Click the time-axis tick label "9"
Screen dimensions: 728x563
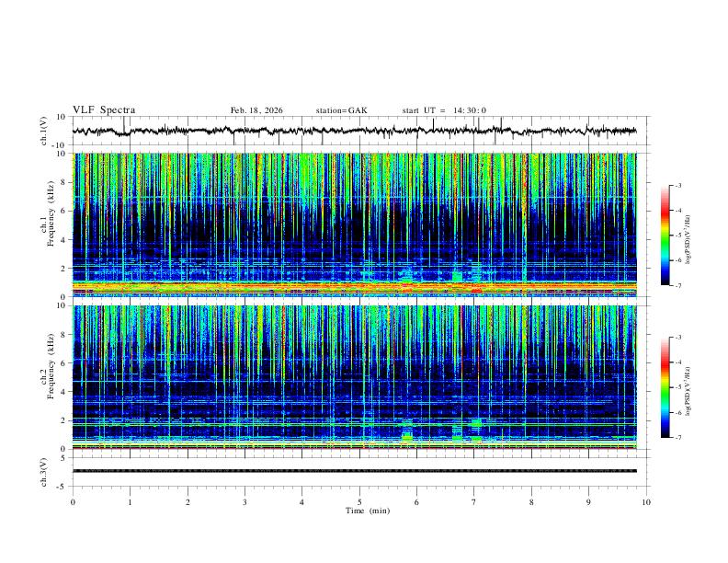(588, 502)
